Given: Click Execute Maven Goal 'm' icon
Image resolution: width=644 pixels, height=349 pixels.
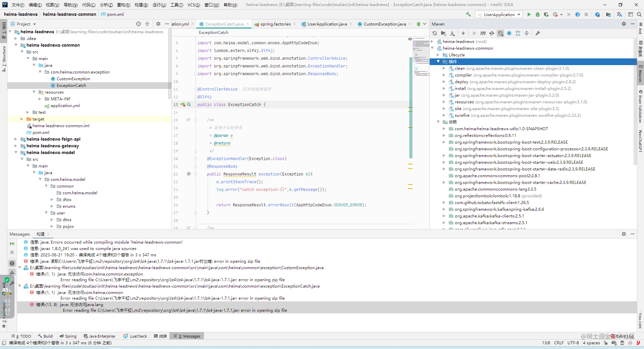Looking at the screenshot, I should (483, 33).
